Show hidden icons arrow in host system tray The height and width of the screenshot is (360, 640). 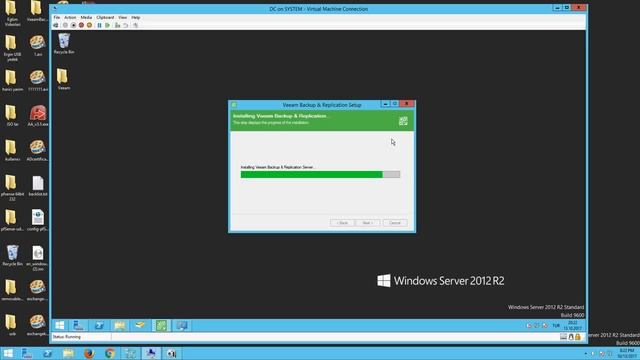point(586,353)
